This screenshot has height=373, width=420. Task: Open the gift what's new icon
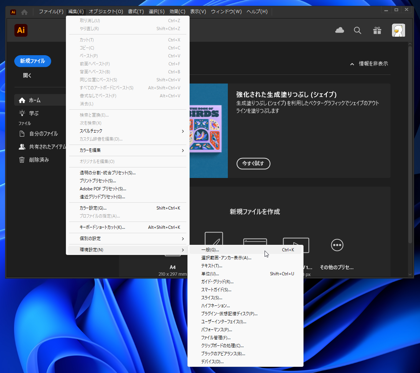point(377,31)
